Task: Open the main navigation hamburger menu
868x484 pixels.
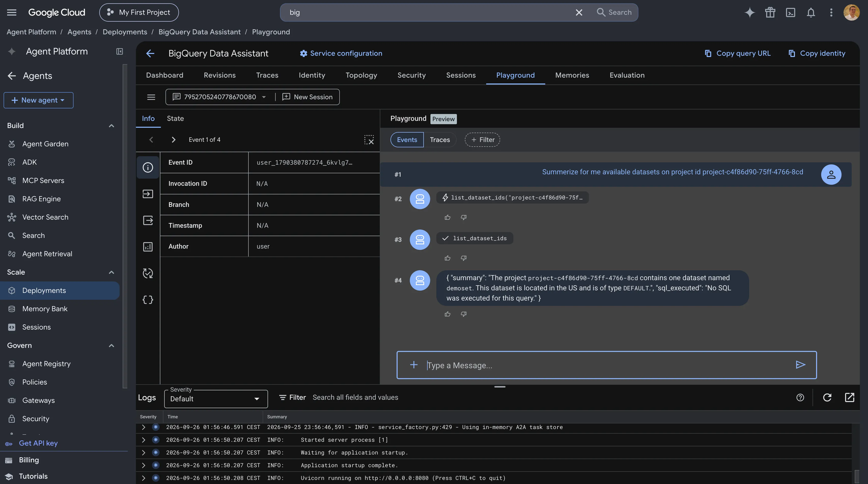Action: 12,12
